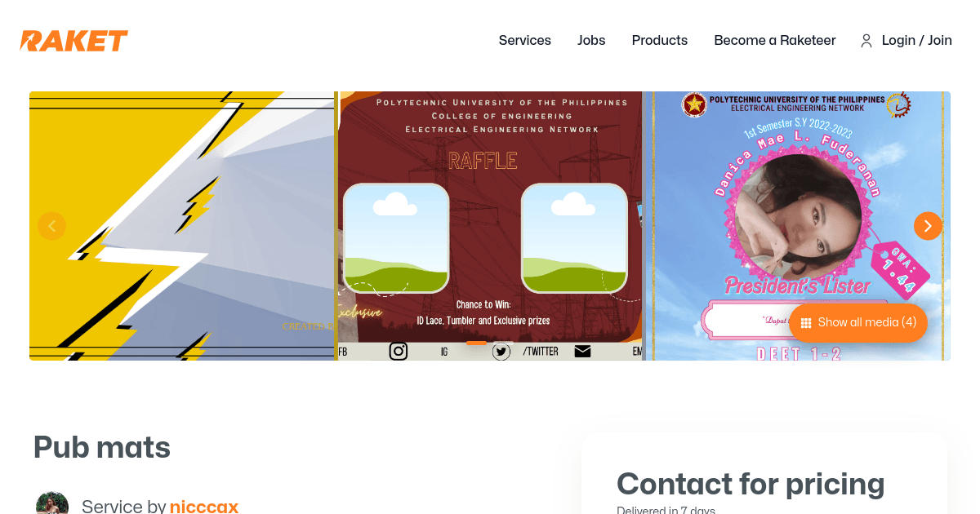Open the Products menu item
The image size is (980, 514).
[x=660, y=41]
